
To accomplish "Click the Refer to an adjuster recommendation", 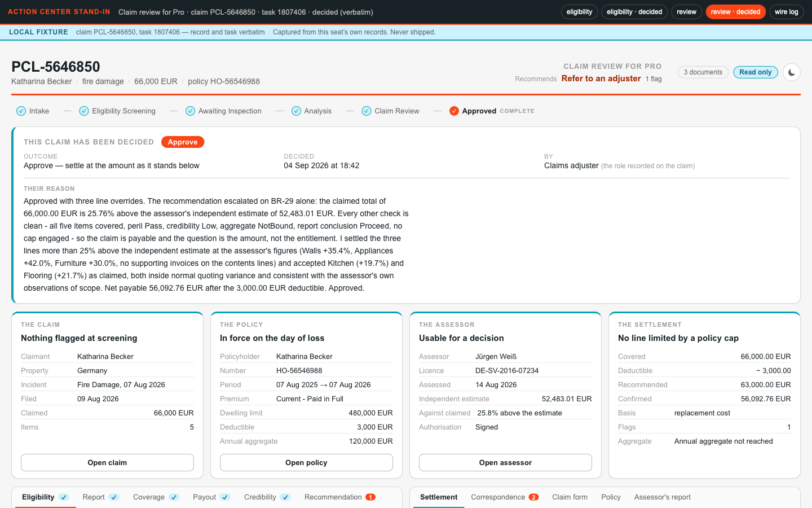I will [601, 78].
